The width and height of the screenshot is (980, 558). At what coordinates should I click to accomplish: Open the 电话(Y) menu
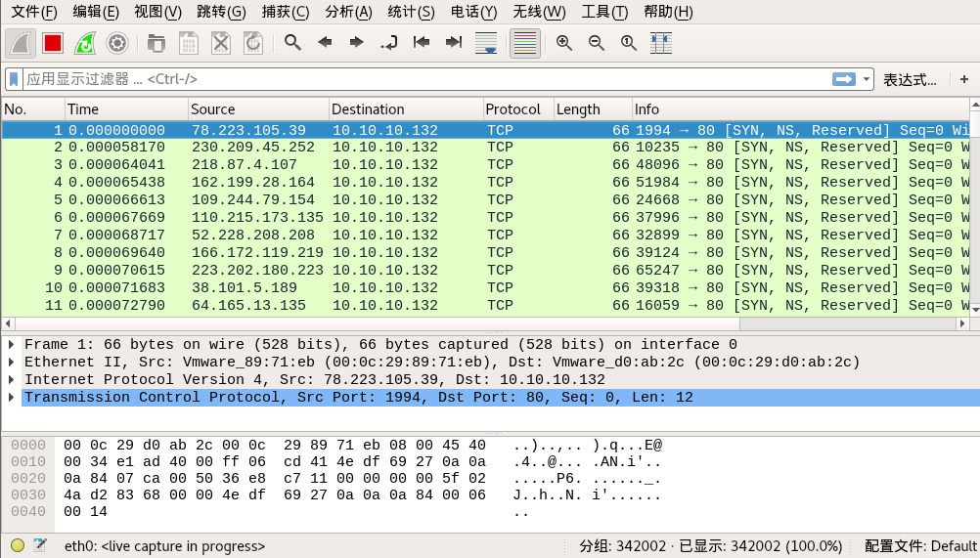click(x=473, y=12)
